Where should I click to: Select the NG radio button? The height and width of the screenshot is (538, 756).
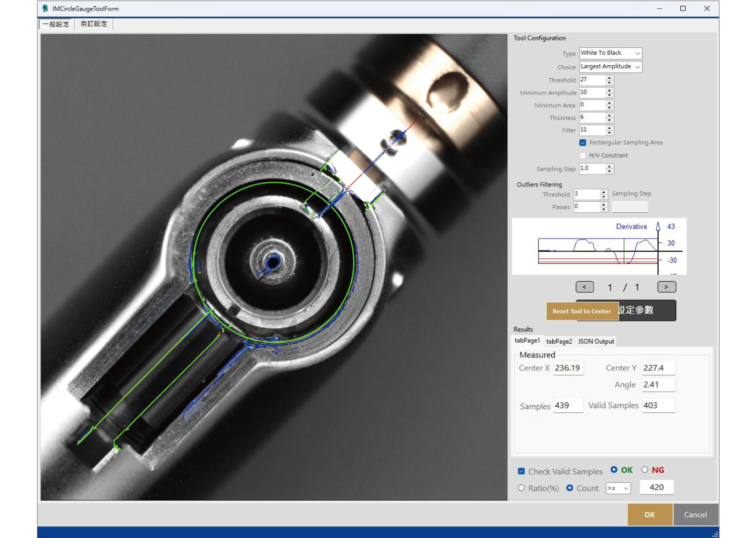[645, 470]
